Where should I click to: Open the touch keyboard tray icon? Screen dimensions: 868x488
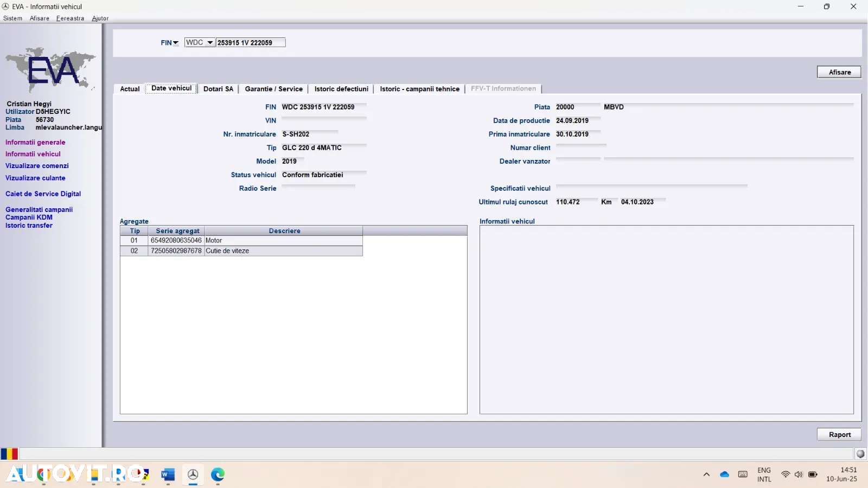pyautogui.click(x=743, y=474)
